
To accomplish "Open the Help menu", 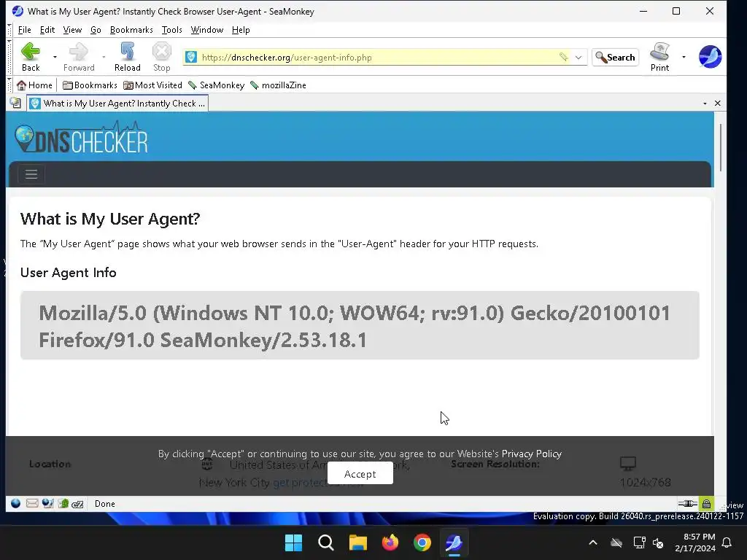I will [x=241, y=29].
